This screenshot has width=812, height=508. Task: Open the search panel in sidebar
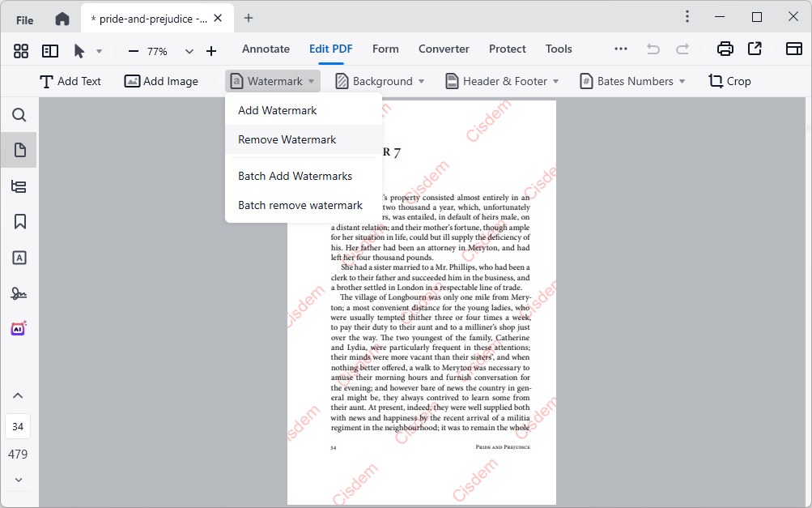click(18, 115)
